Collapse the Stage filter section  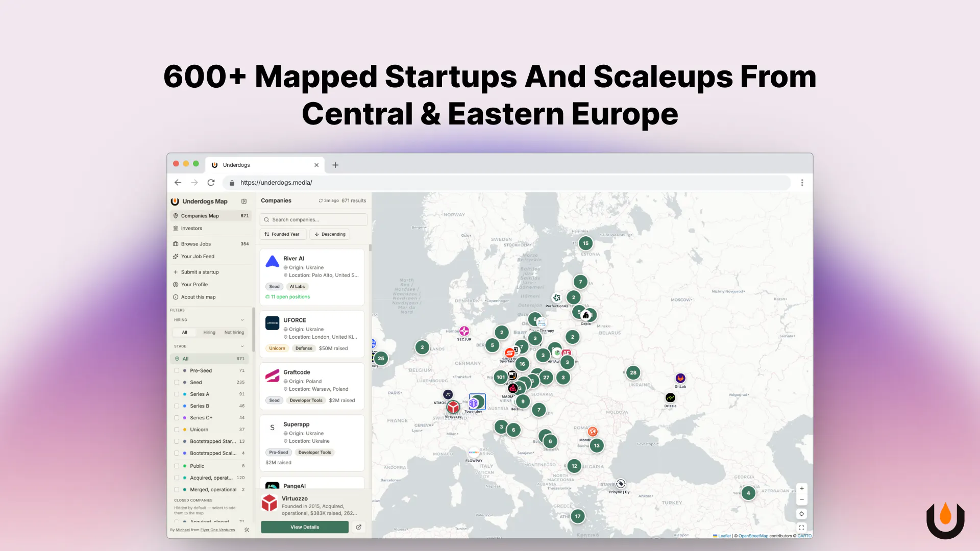click(242, 346)
